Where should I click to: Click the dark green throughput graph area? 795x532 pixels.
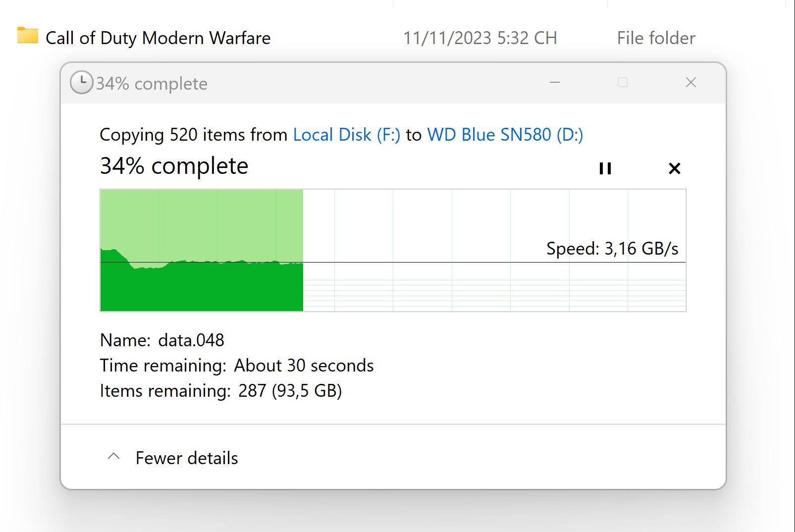click(x=202, y=287)
